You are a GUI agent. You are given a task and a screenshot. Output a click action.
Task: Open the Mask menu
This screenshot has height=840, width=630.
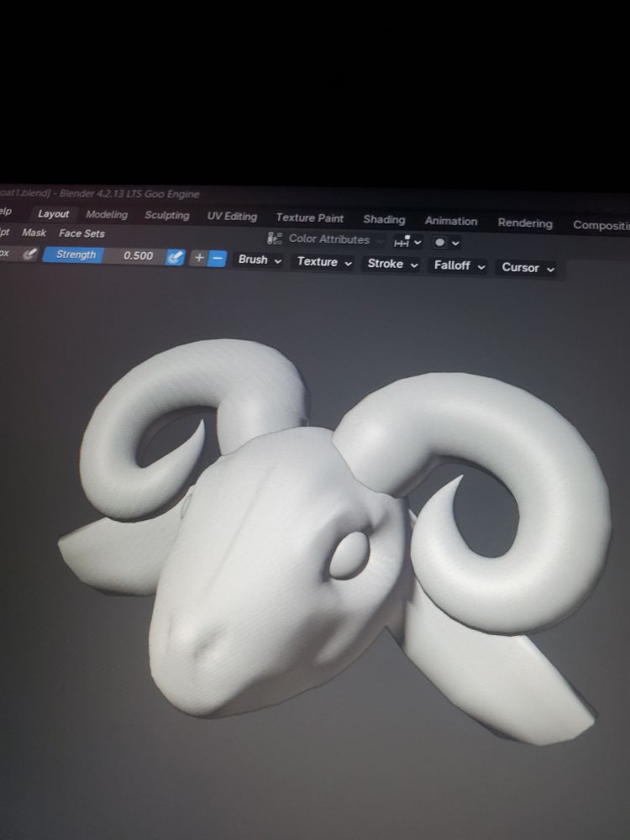point(34,233)
